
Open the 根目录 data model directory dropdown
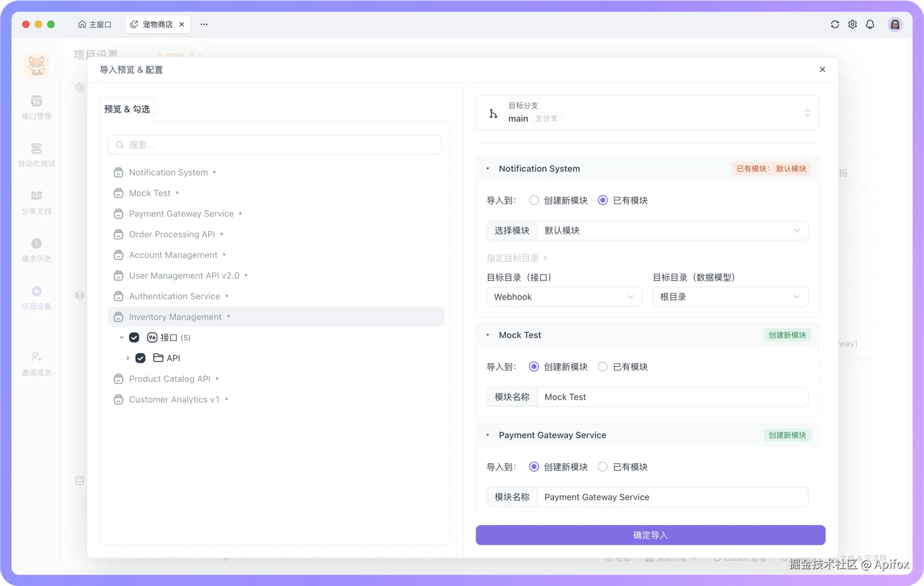730,297
